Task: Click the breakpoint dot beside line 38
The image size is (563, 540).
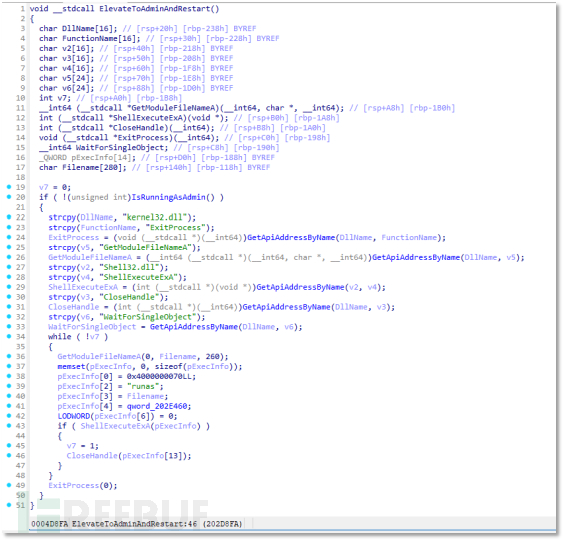Action: [x=9, y=376]
